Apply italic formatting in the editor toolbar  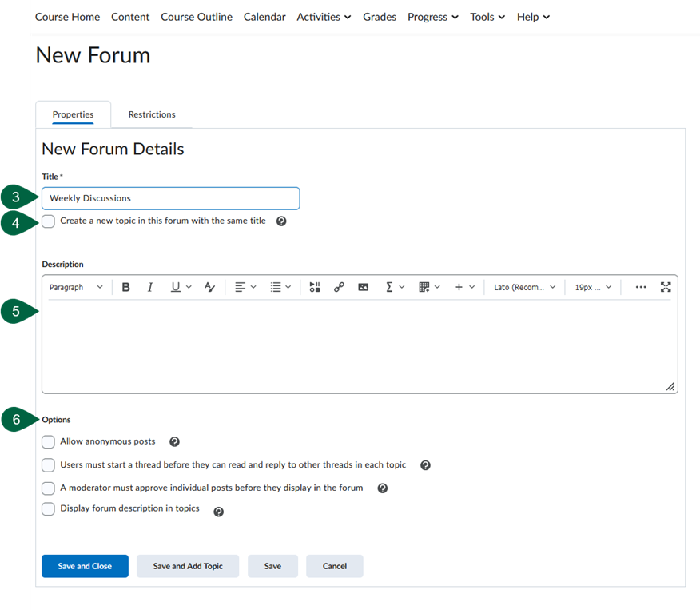149,286
